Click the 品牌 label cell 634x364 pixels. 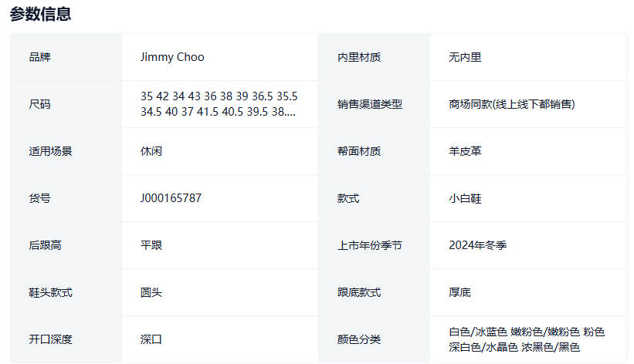point(40,57)
